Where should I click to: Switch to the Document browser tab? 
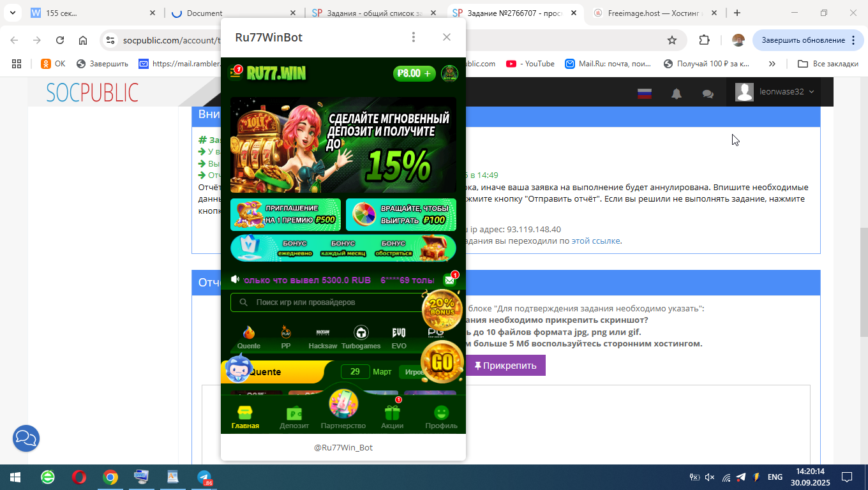click(234, 13)
